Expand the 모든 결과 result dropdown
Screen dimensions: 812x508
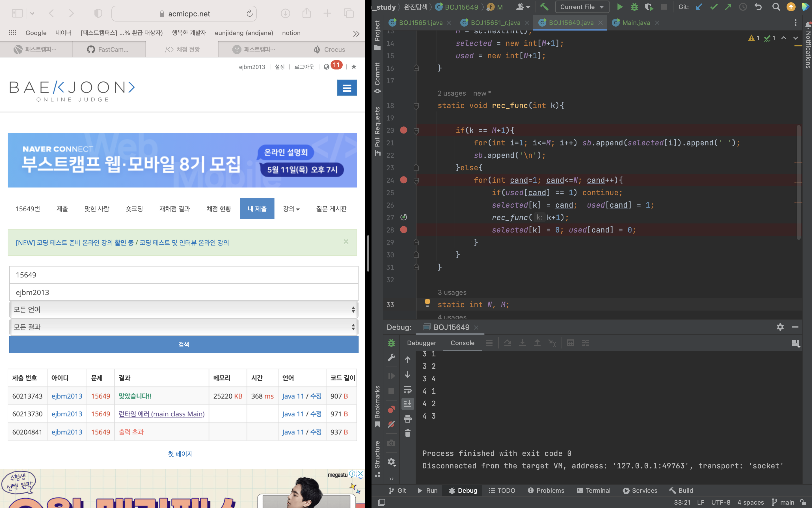(184, 327)
